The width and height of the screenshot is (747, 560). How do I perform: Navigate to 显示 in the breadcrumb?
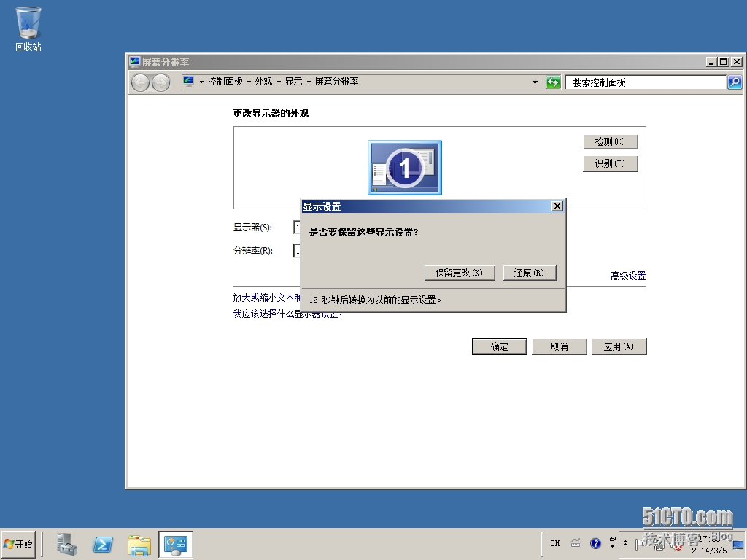tap(293, 82)
